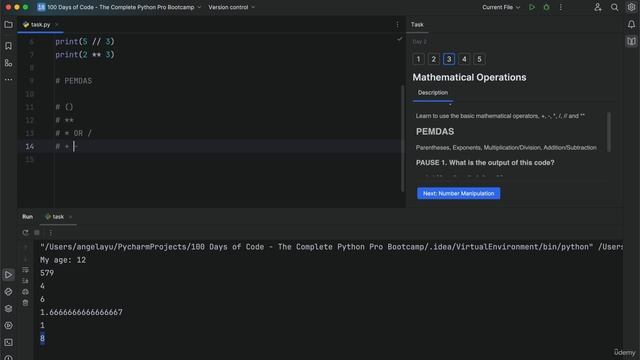The height and width of the screenshot is (360, 640).
Task: Open editor tab options vertical dots
Action: (x=397, y=24)
